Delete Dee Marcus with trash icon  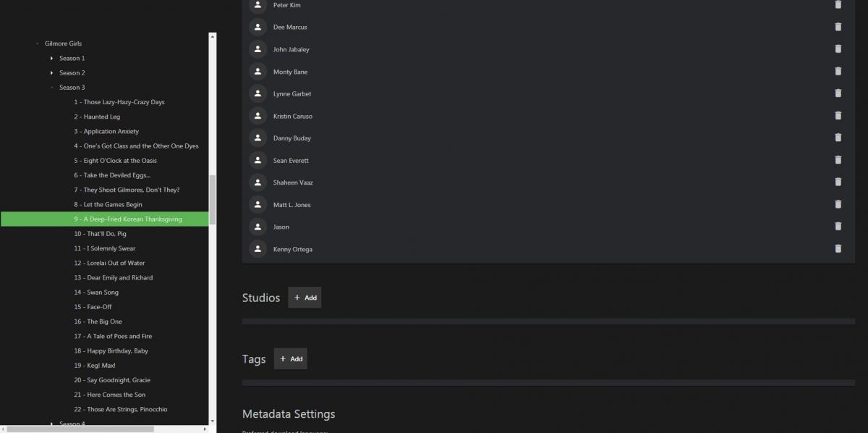click(838, 27)
